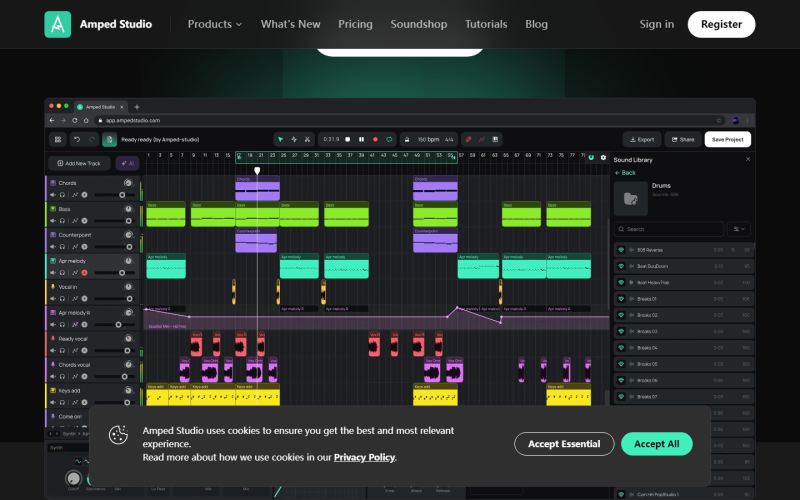This screenshot has width=800, height=500.
Task: Click the Save Project button
Action: tap(728, 139)
